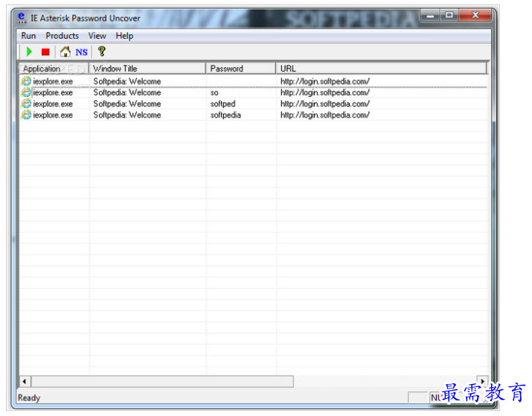Click the horizontal scrollbar right arrow
The image size is (532, 416).
click(482, 381)
